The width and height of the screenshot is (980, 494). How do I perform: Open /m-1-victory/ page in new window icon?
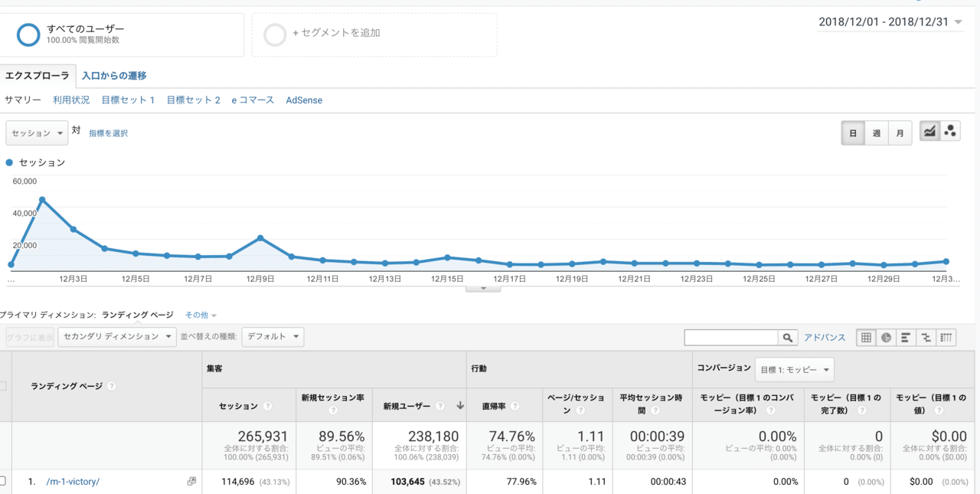point(191,482)
